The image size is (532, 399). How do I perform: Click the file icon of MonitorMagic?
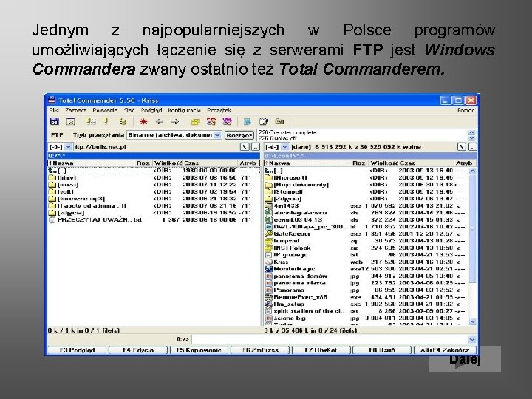pos(268,269)
